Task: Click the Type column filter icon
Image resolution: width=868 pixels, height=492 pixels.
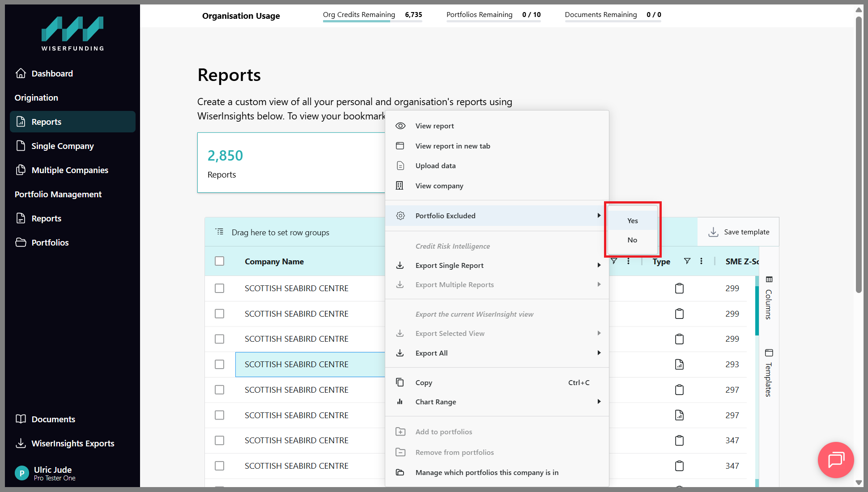Action: [687, 261]
